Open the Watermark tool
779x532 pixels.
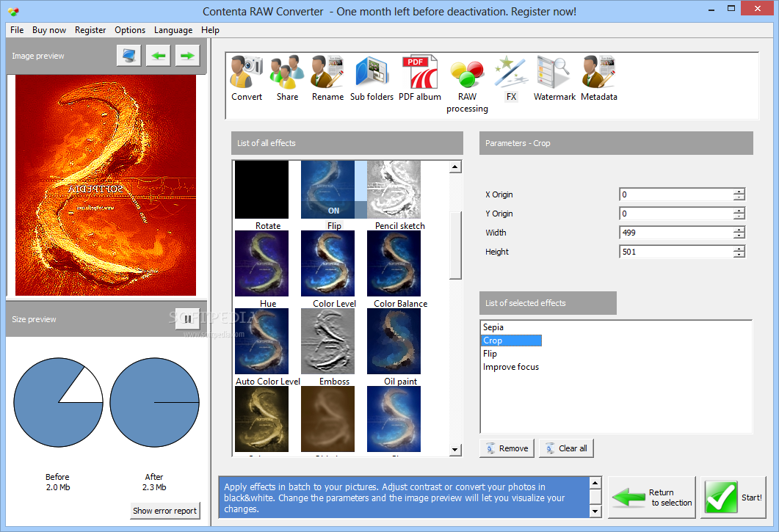tap(554, 78)
